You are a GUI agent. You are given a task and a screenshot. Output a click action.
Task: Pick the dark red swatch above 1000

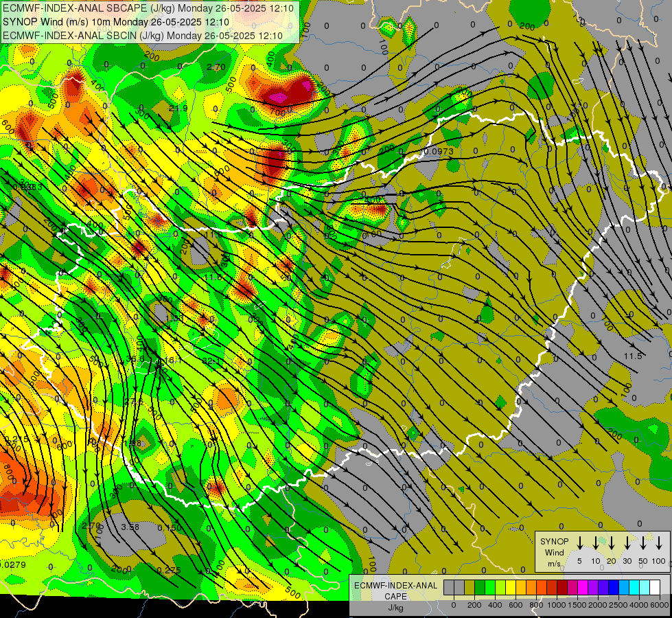coord(562,588)
